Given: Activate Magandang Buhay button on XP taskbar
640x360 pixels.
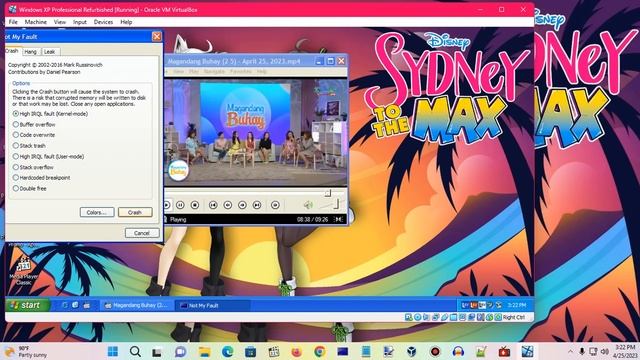Looking at the screenshot, I should coord(137,305).
